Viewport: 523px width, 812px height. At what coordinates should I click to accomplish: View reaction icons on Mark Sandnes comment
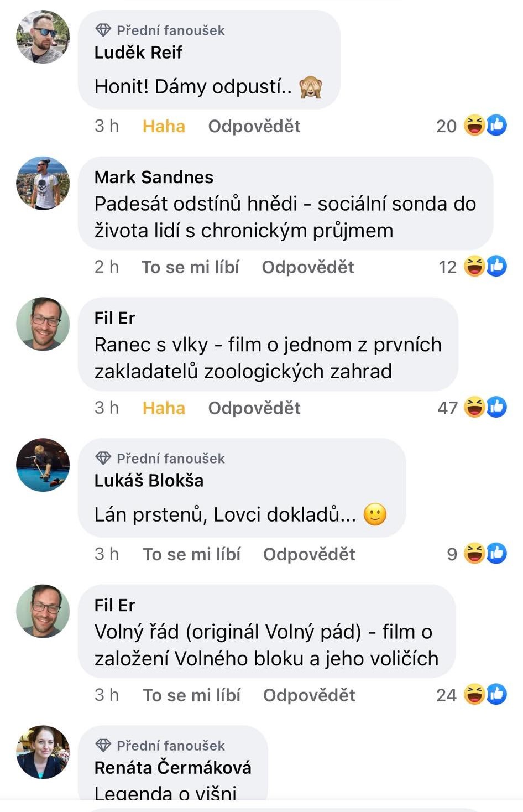pyautogui.click(x=485, y=267)
